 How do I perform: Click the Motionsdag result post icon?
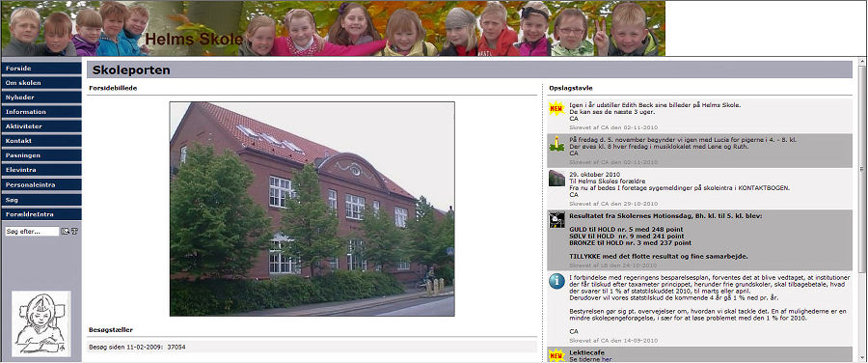point(556,220)
